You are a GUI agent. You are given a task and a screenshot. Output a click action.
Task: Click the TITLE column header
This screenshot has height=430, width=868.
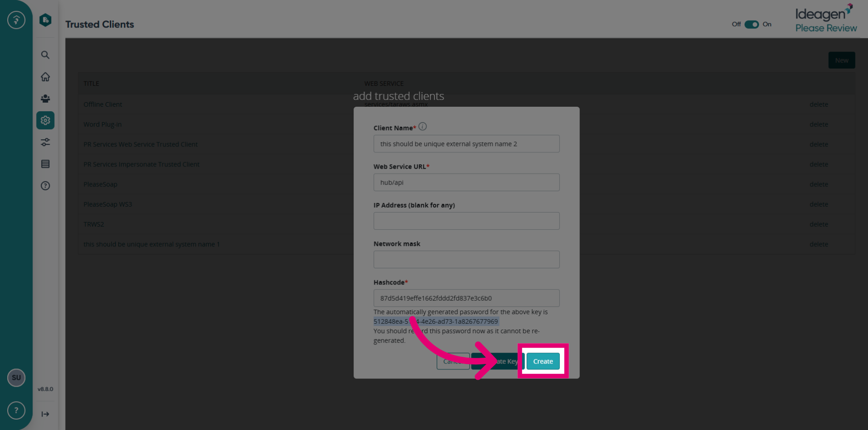coord(91,84)
